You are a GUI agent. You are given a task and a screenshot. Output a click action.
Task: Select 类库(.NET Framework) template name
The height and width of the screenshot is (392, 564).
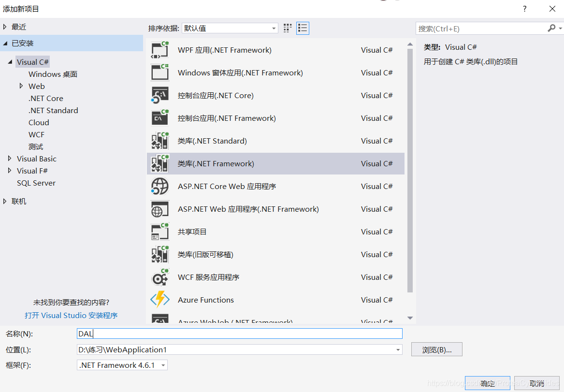[x=216, y=164]
